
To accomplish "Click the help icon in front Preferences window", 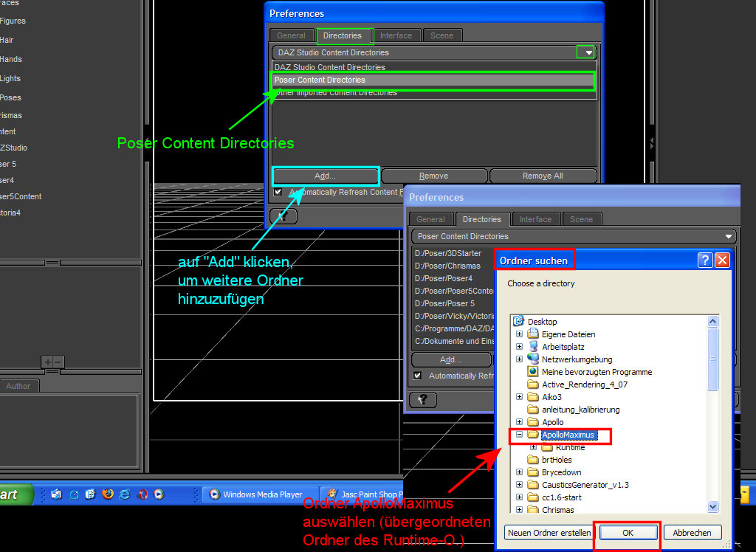I will pos(423,400).
